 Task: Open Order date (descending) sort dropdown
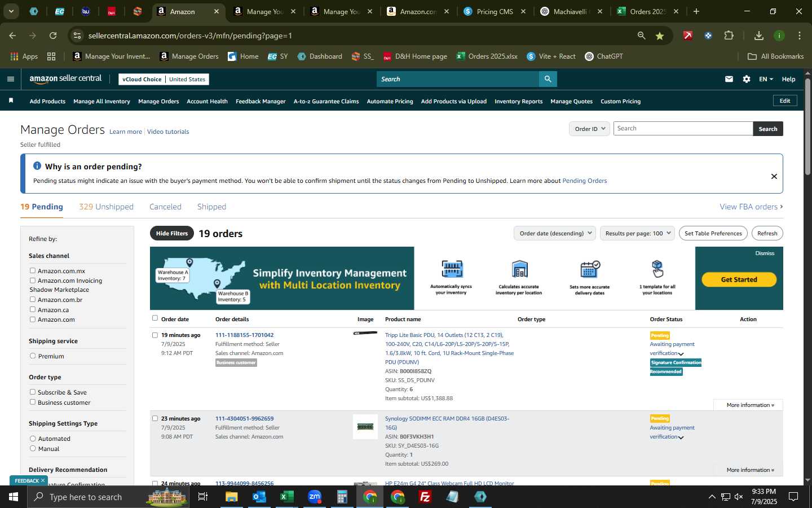click(555, 233)
